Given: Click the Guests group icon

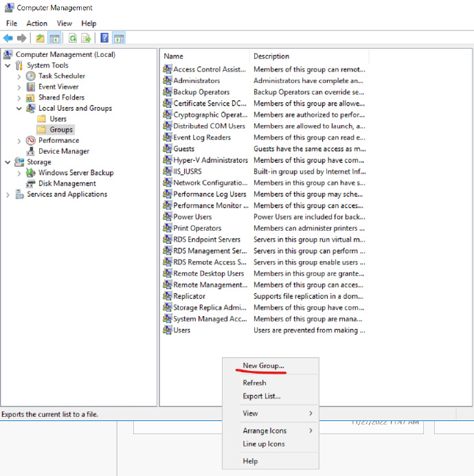Looking at the screenshot, I should (168, 148).
